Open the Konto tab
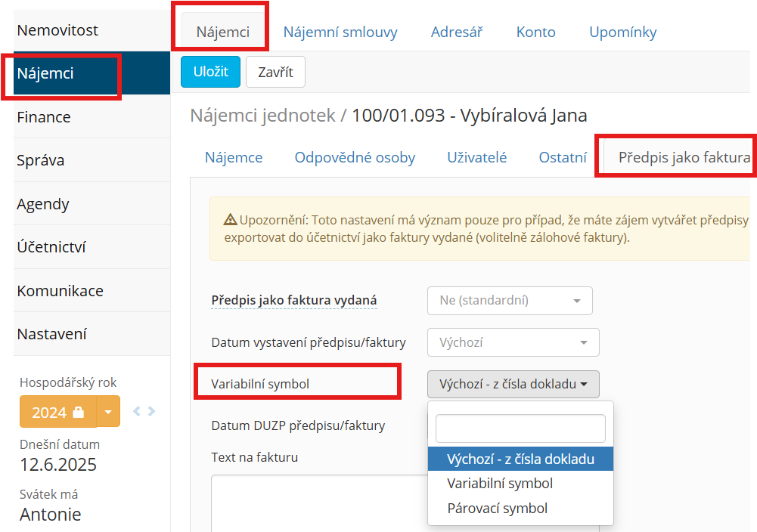This screenshot has height=532, width=757. (536, 32)
